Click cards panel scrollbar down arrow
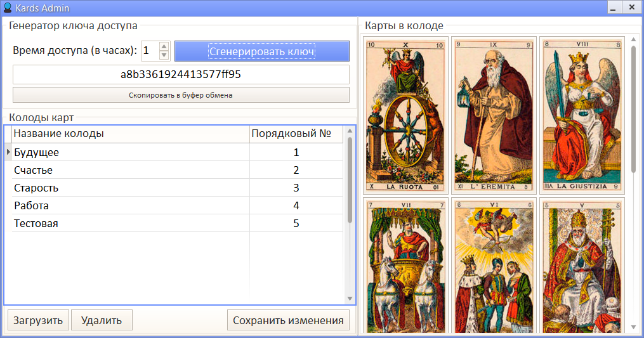The width and height of the screenshot is (644, 338). pos(633,327)
